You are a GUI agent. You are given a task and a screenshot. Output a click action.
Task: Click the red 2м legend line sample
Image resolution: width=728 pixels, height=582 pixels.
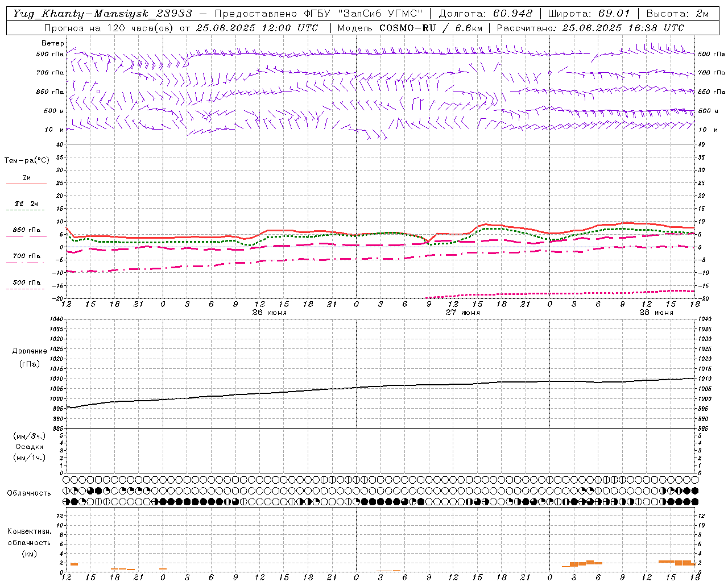pos(26,184)
